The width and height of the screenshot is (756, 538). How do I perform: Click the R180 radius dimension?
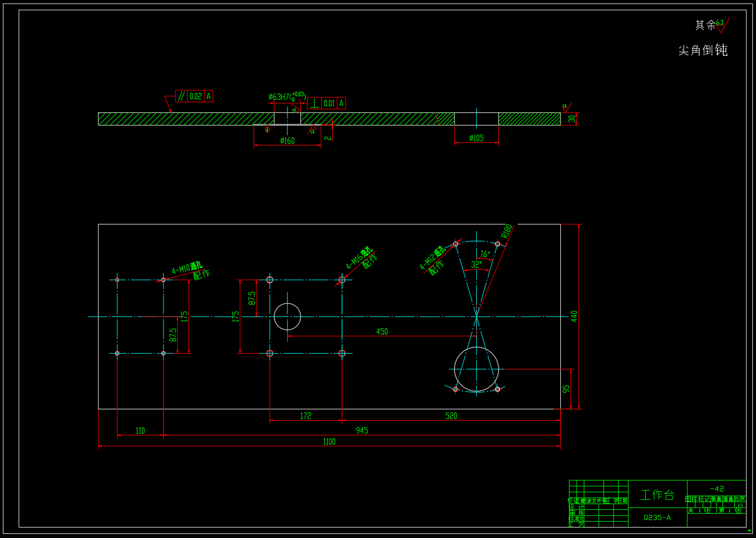506,232
